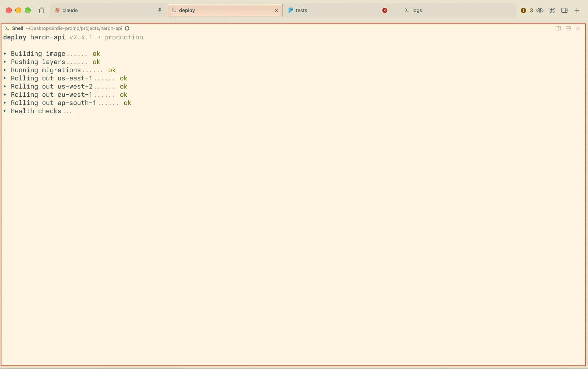Click the 'Running migrations' output line
The width and height of the screenshot is (588, 369).
60,70
